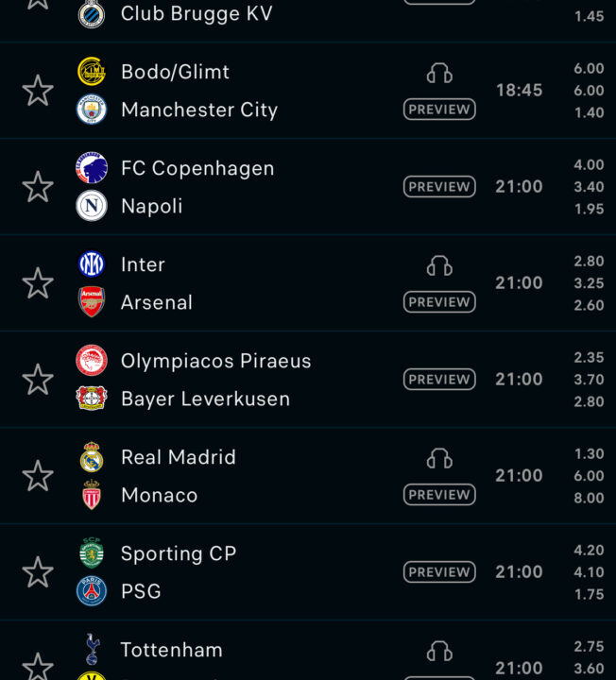Open Preview for FC Copenhagen vs Napoli
The height and width of the screenshot is (680, 616).
coord(439,187)
